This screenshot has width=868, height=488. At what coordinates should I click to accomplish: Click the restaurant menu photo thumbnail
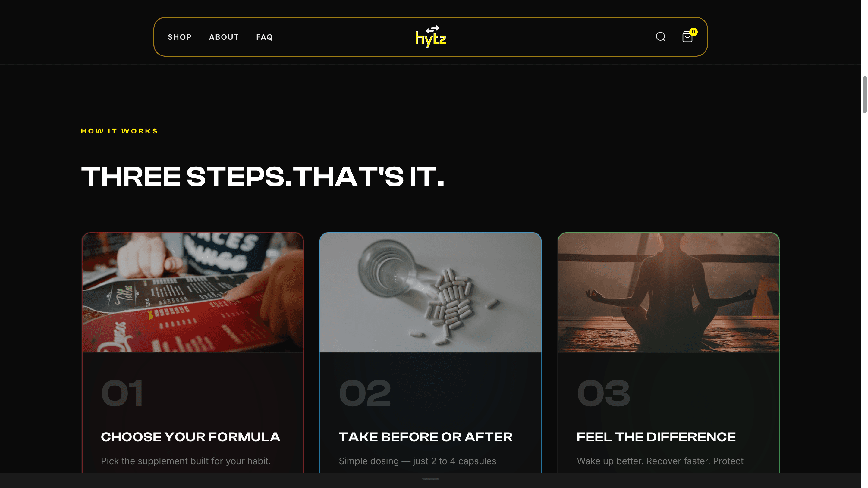pos(192,292)
